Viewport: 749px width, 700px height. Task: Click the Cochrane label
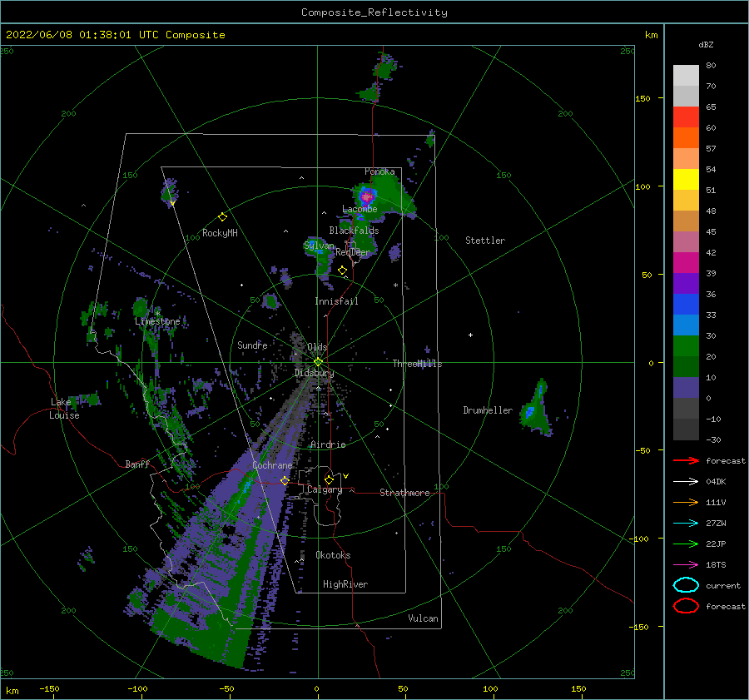coord(272,465)
